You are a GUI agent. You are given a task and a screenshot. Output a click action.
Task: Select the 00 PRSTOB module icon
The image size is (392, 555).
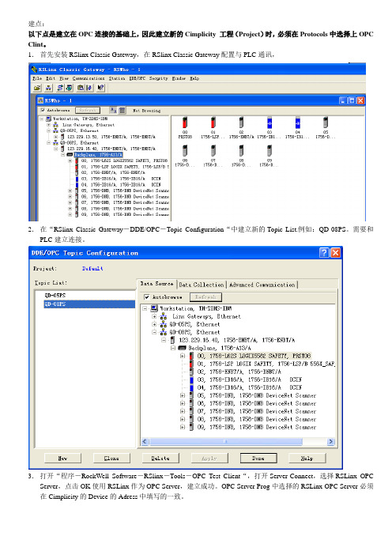coord(185,123)
